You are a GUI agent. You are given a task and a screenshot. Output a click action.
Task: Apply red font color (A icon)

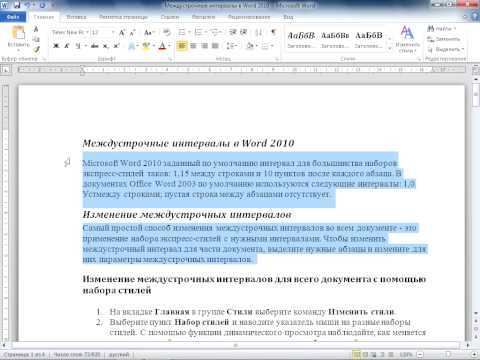pyautogui.click(x=162, y=46)
